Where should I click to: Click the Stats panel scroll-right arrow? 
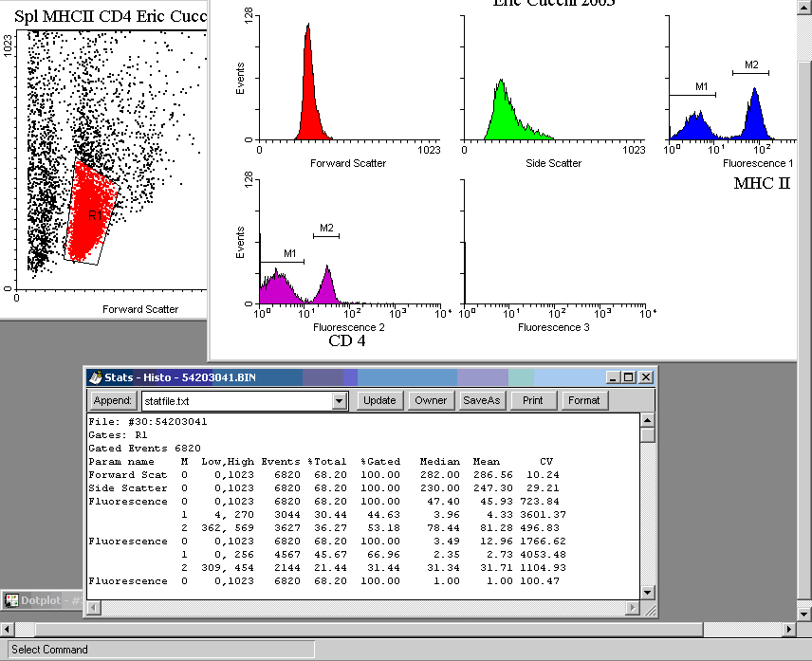tap(633, 607)
